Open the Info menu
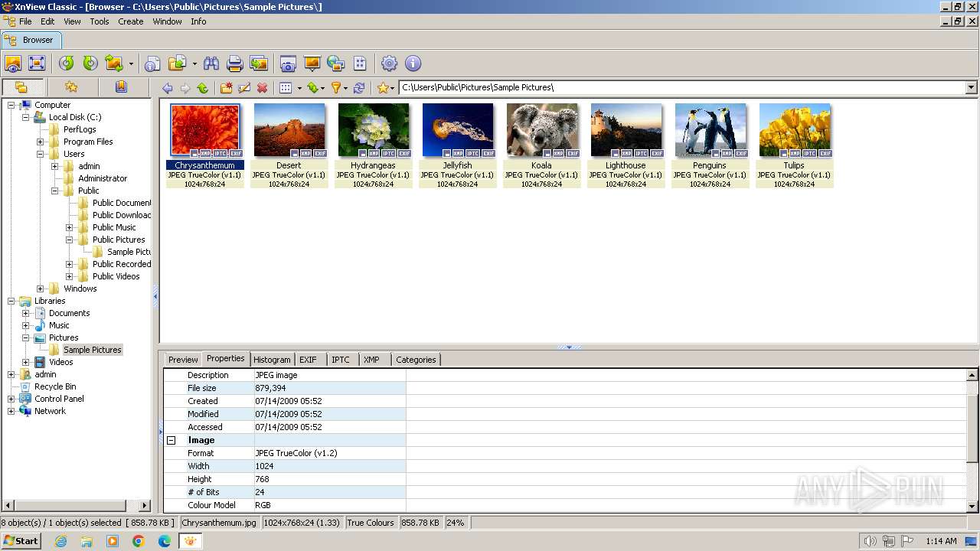Image resolution: width=980 pixels, height=551 pixels. (198, 21)
